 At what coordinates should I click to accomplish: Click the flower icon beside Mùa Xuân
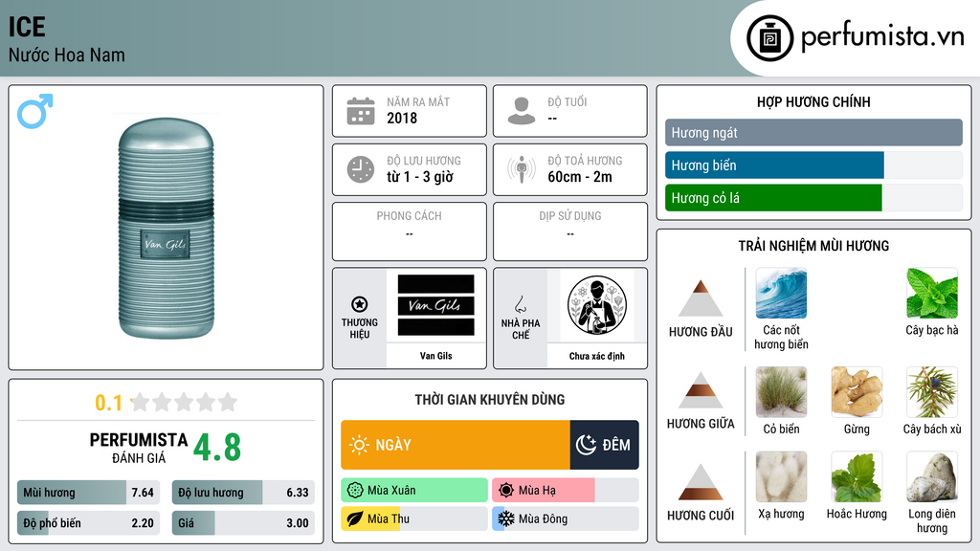tap(355, 491)
